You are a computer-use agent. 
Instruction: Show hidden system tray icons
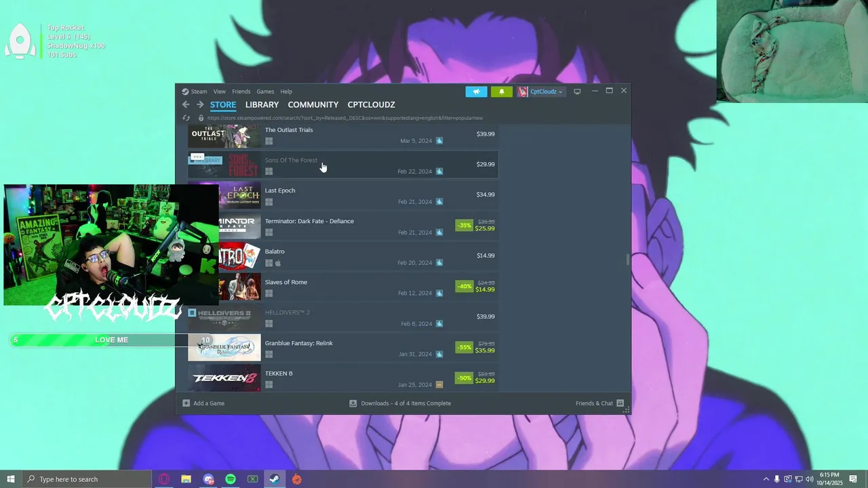(766, 479)
